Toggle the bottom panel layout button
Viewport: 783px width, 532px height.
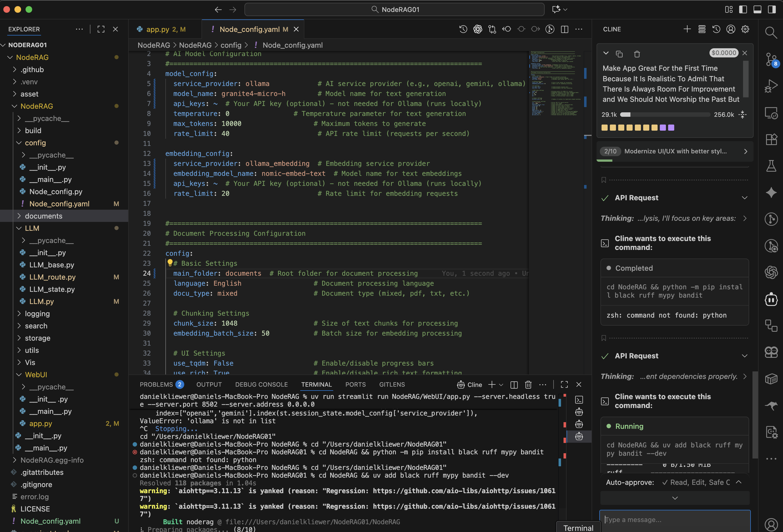757,9
